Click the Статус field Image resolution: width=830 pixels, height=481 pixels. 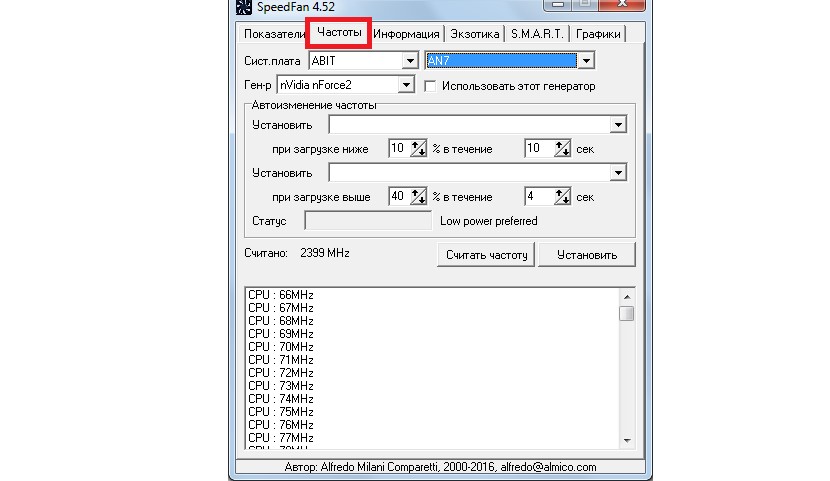(368, 221)
